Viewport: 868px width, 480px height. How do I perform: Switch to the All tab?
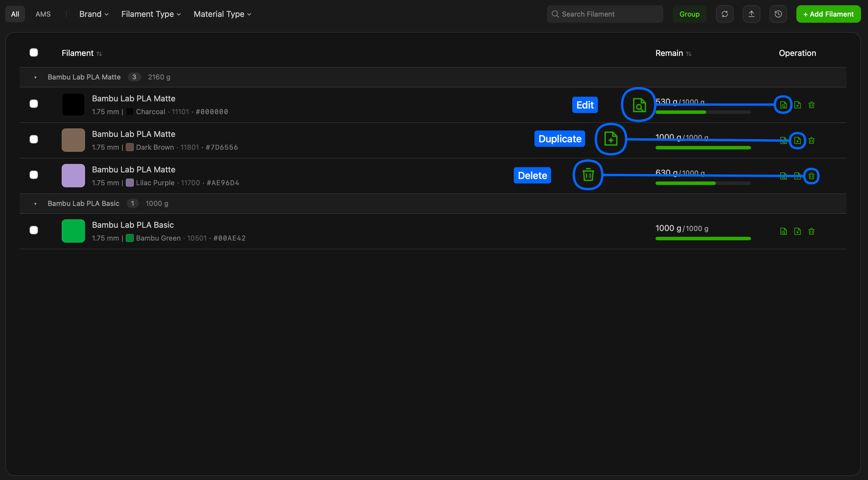[x=15, y=14]
